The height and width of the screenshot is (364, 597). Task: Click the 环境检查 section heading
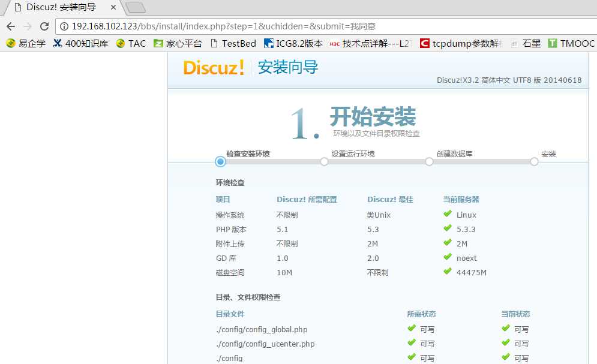coord(230,182)
